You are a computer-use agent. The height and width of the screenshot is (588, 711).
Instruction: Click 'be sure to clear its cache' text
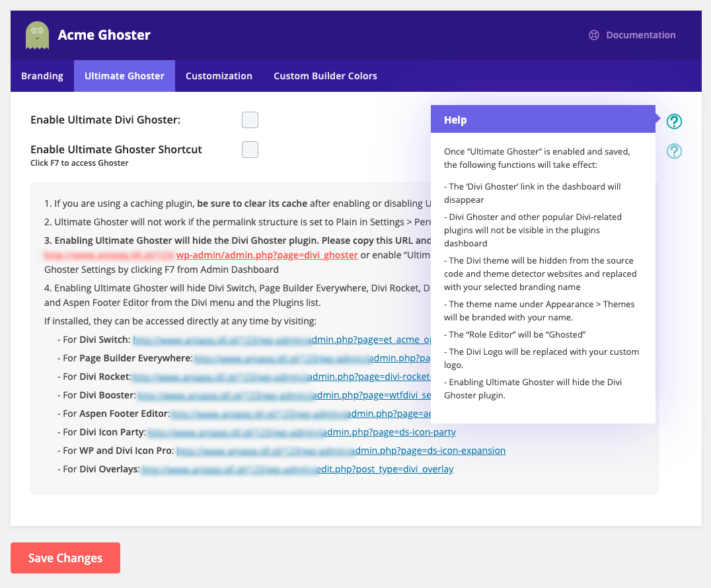[252, 203]
